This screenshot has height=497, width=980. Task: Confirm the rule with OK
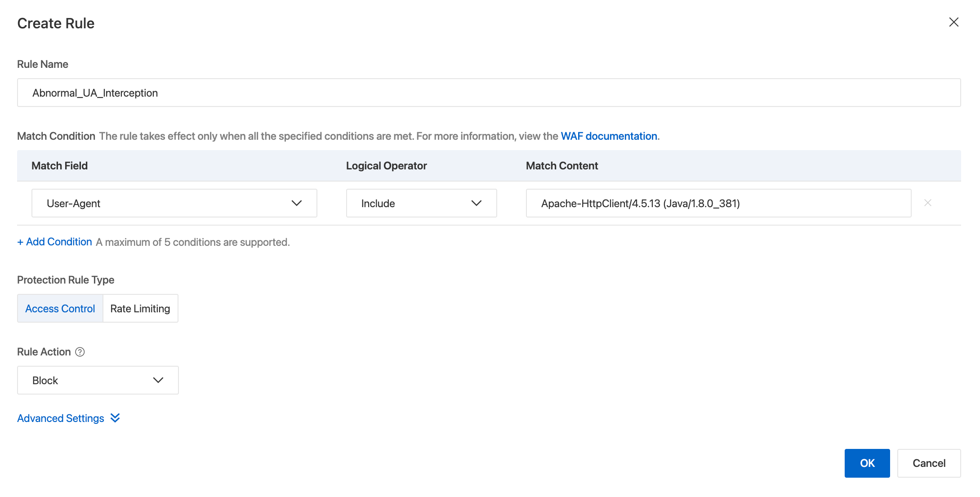tap(867, 463)
